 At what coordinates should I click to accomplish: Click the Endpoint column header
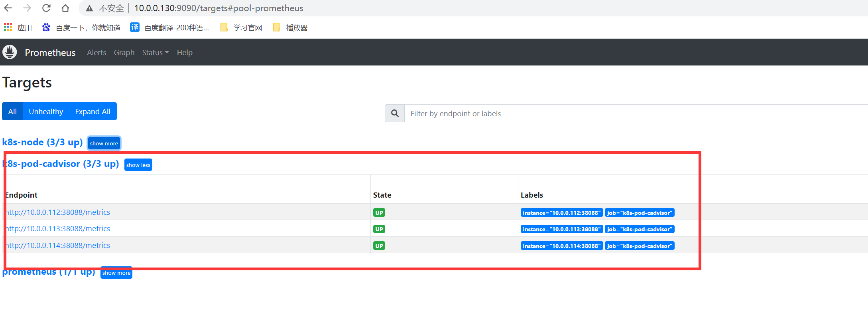(21, 195)
